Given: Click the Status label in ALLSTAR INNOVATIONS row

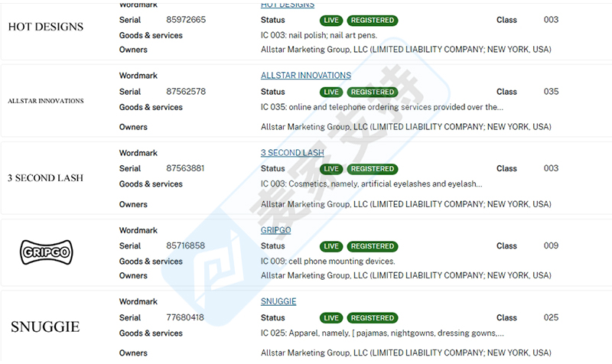Looking at the screenshot, I should point(273,92).
